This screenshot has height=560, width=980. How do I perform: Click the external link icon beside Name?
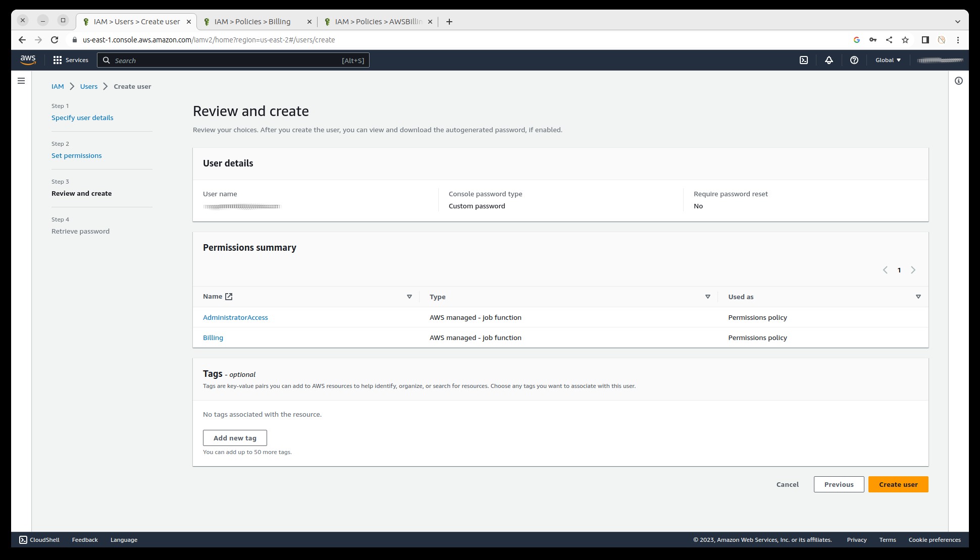click(x=229, y=297)
